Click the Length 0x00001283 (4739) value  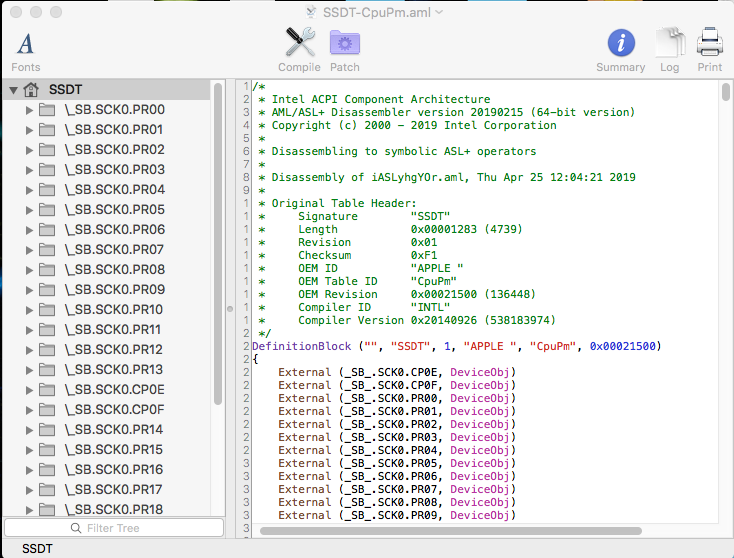pyautogui.click(x=466, y=229)
